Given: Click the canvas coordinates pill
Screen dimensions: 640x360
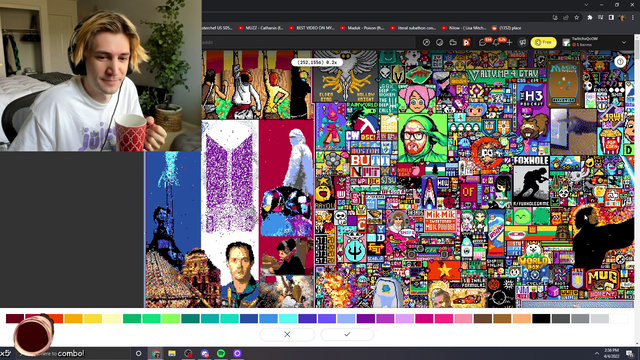Looking at the screenshot, I should tap(317, 62).
